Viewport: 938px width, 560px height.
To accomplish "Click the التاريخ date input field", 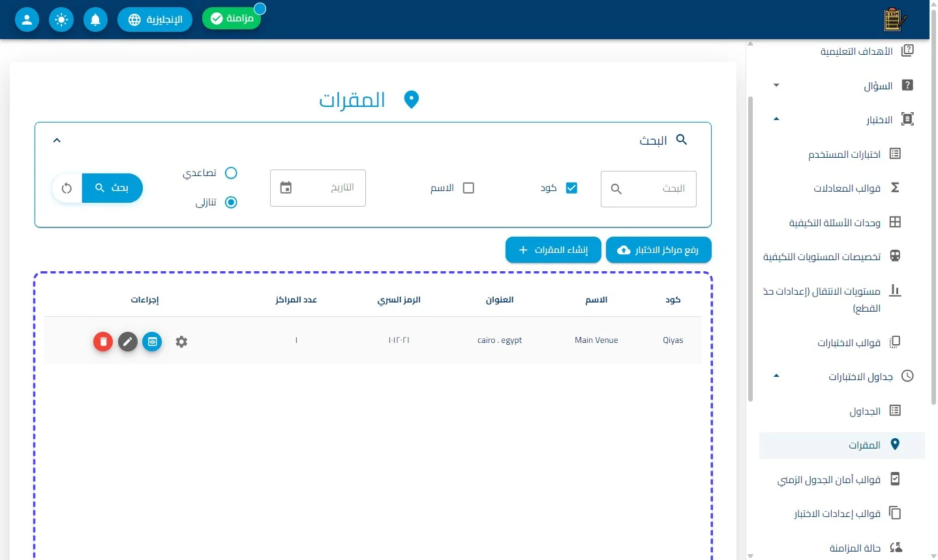I will 318,188.
